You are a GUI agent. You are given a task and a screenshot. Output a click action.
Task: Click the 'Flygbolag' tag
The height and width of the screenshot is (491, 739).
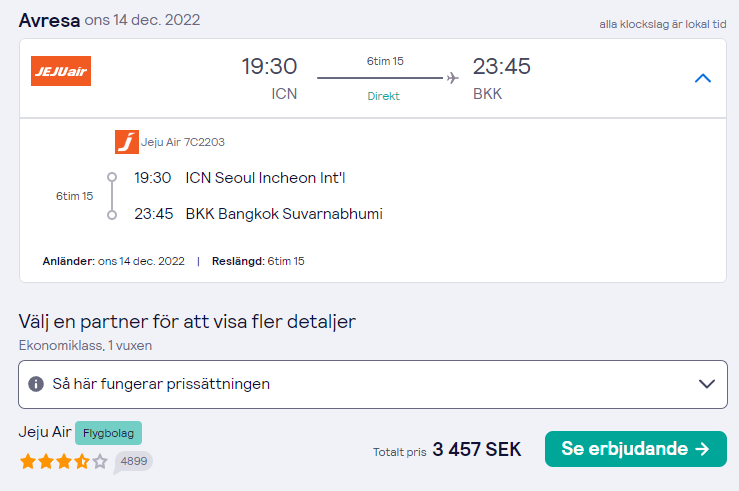click(x=108, y=432)
